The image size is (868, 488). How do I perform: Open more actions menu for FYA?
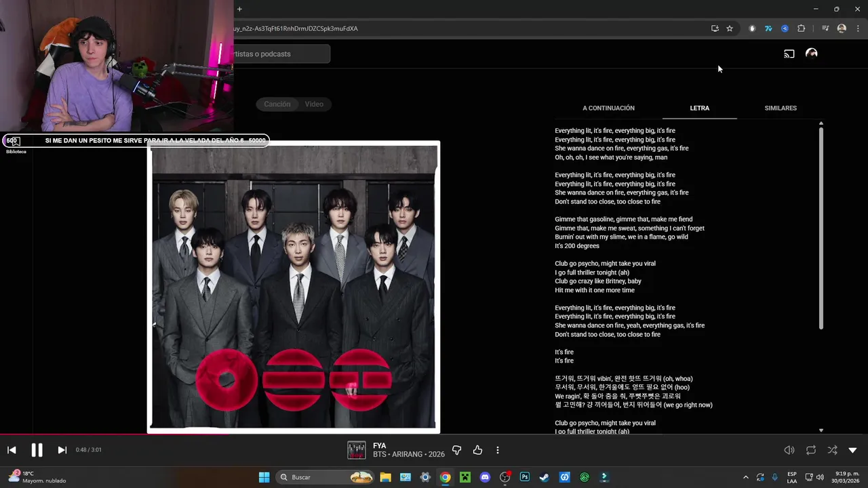pyautogui.click(x=498, y=450)
